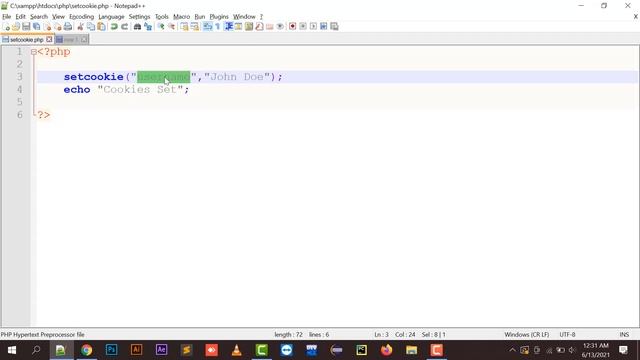This screenshot has height=360, width=640.
Task: Open the Search menu
Action: [39, 17]
